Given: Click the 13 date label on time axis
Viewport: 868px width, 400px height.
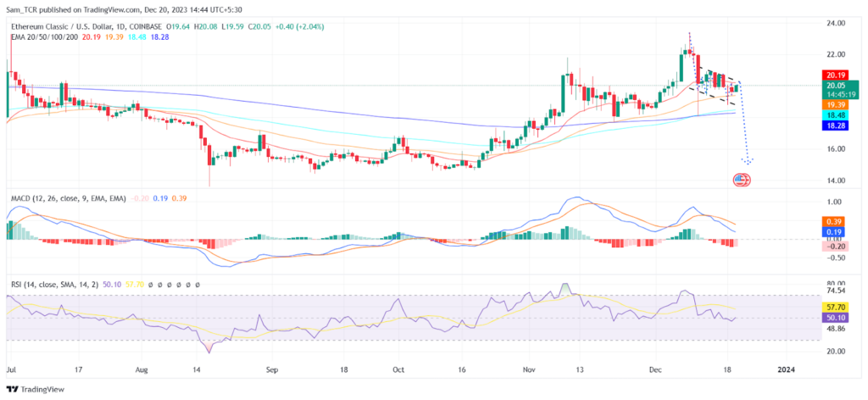Looking at the screenshot, I should tap(580, 368).
